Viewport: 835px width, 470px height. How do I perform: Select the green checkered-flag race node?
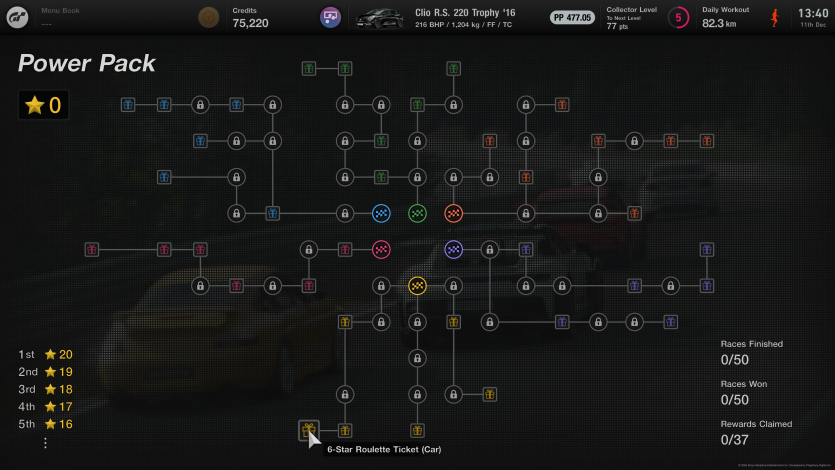(x=417, y=213)
